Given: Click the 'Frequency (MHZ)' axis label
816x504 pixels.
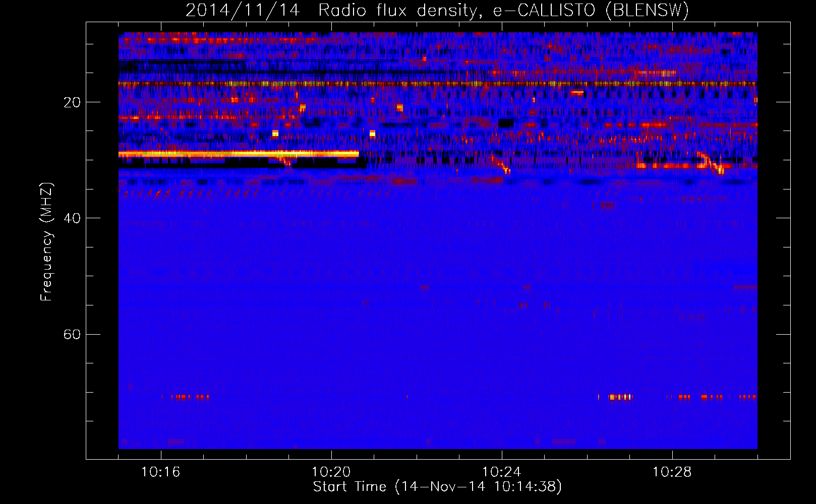Looking at the screenshot, I should point(46,242).
